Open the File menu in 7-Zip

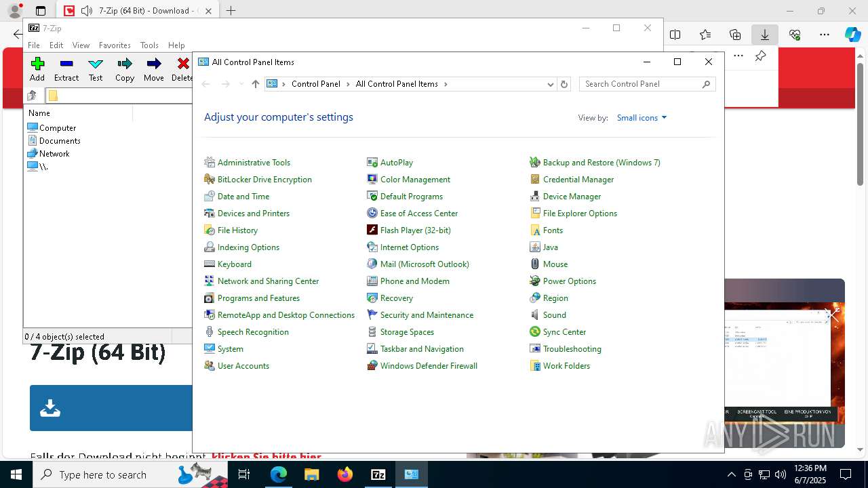coord(34,45)
